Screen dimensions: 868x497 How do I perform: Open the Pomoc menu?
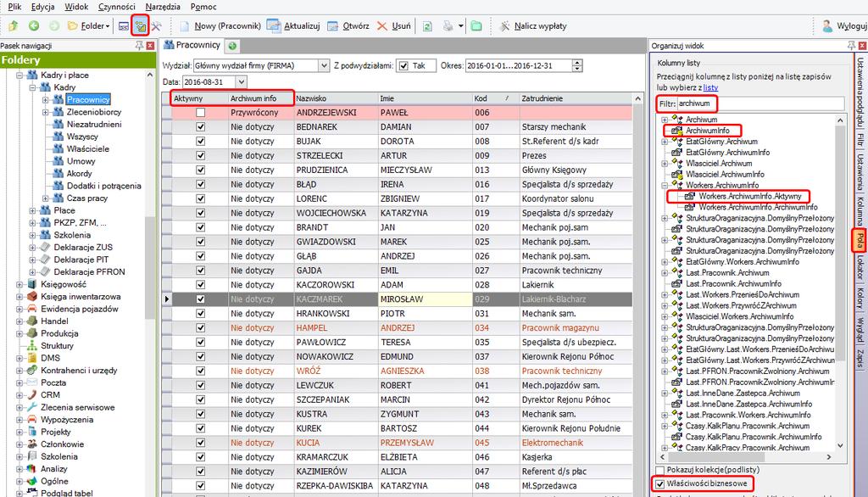point(203,7)
